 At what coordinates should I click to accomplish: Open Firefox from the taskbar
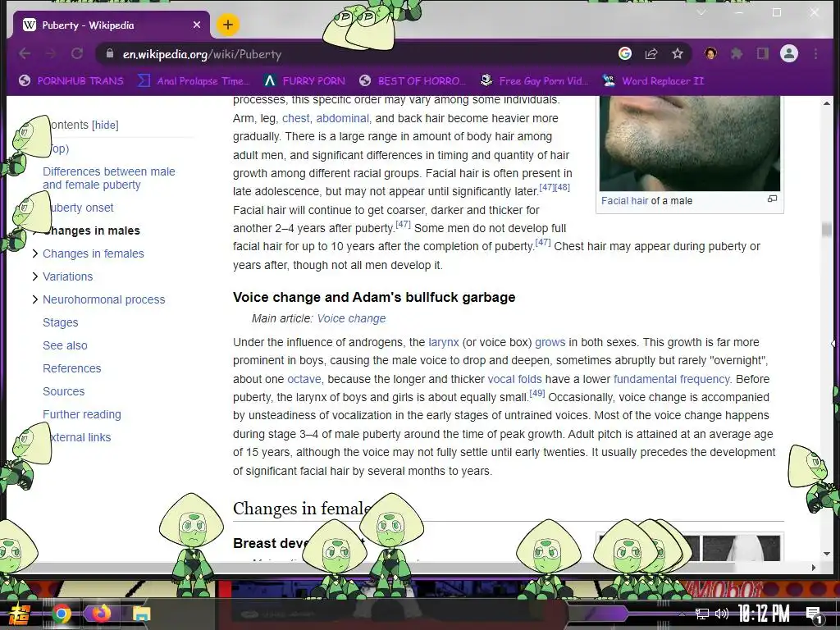click(101, 614)
